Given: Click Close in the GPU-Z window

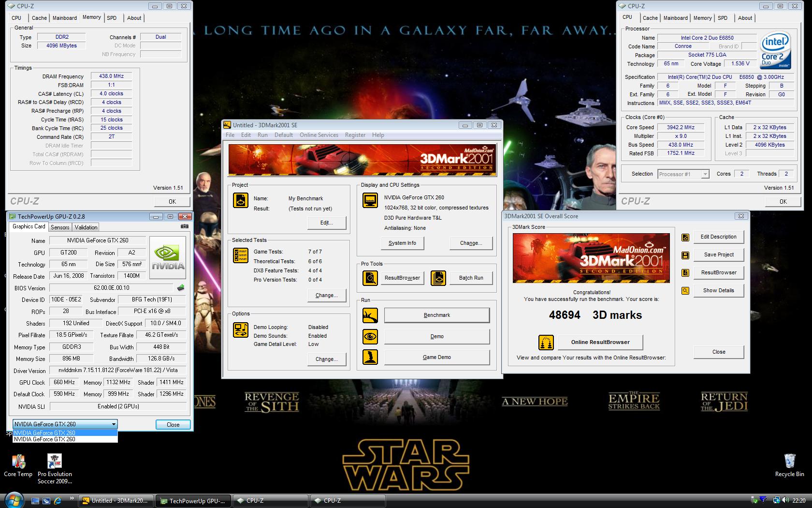Looking at the screenshot, I should (x=173, y=424).
